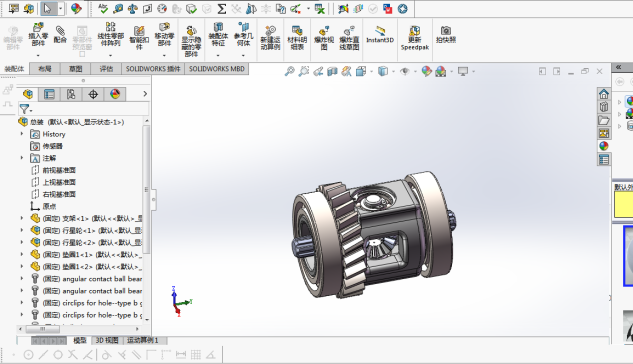Switch to ConfigurationManager panel tab

pos(71,94)
